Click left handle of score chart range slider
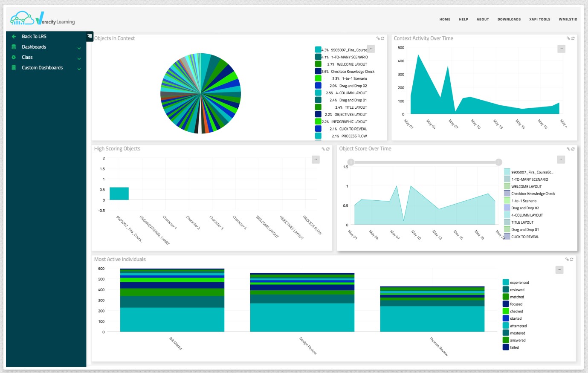588x373 pixels. point(351,162)
